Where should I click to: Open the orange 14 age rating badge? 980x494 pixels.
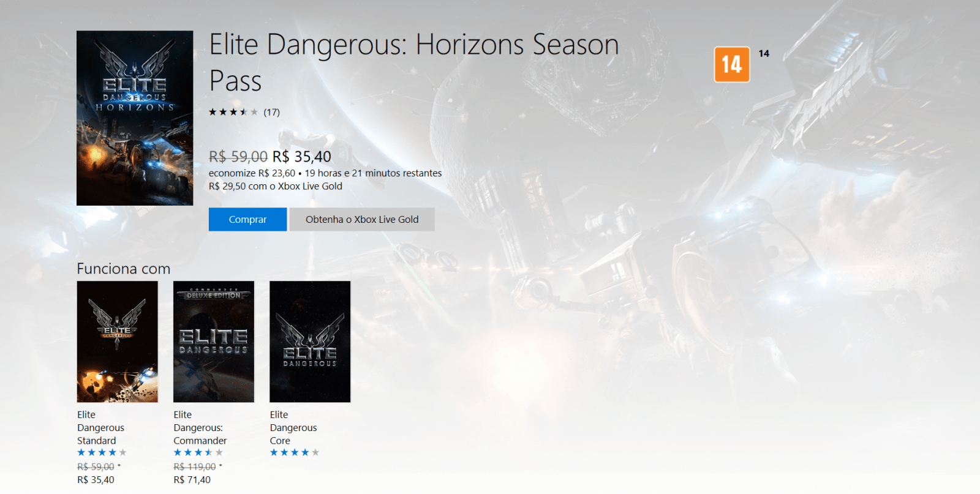point(732,64)
